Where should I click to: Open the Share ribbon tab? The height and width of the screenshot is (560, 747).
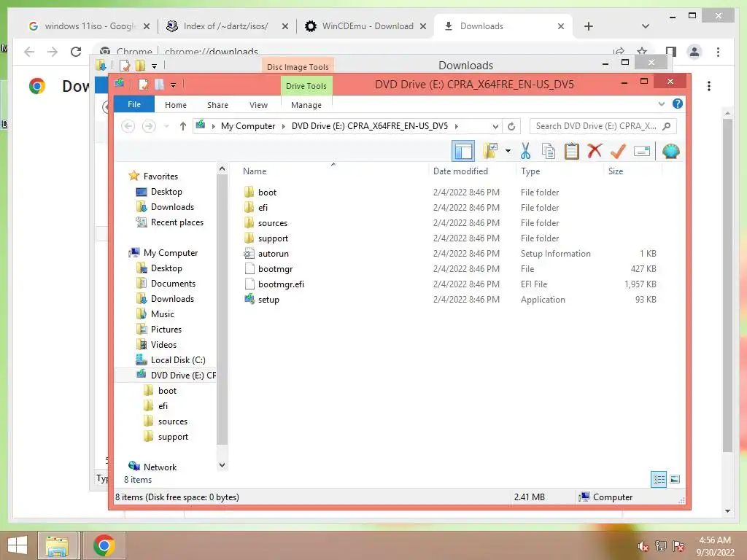(x=217, y=105)
